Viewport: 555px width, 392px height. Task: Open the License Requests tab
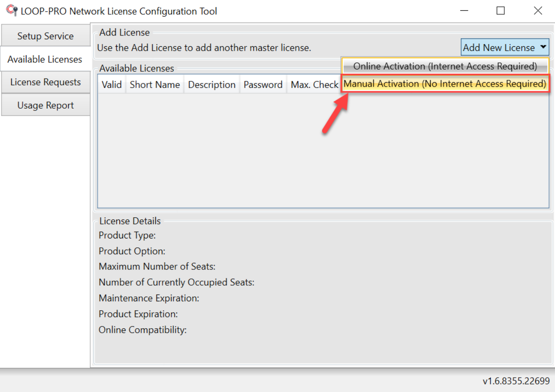[x=45, y=82]
